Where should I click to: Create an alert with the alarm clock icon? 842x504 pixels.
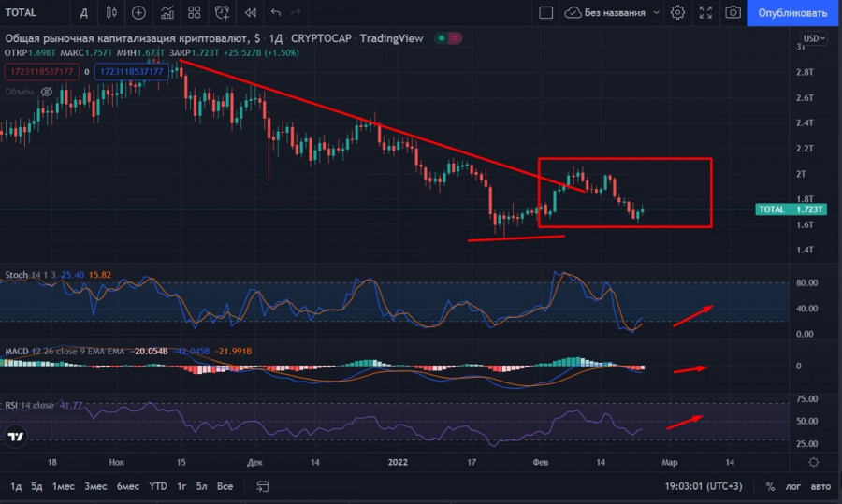222,13
